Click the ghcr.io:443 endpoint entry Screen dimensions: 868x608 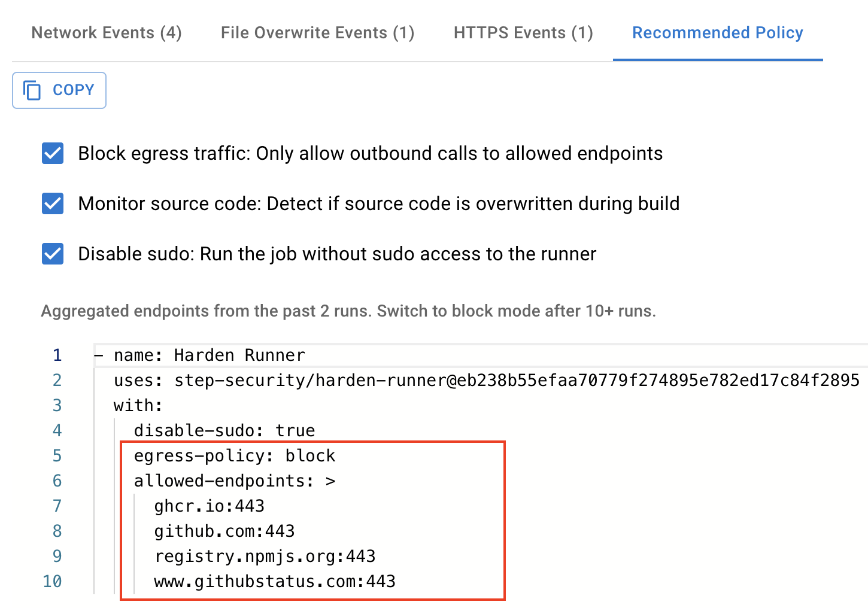pyautogui.click(x=210, y=506)
